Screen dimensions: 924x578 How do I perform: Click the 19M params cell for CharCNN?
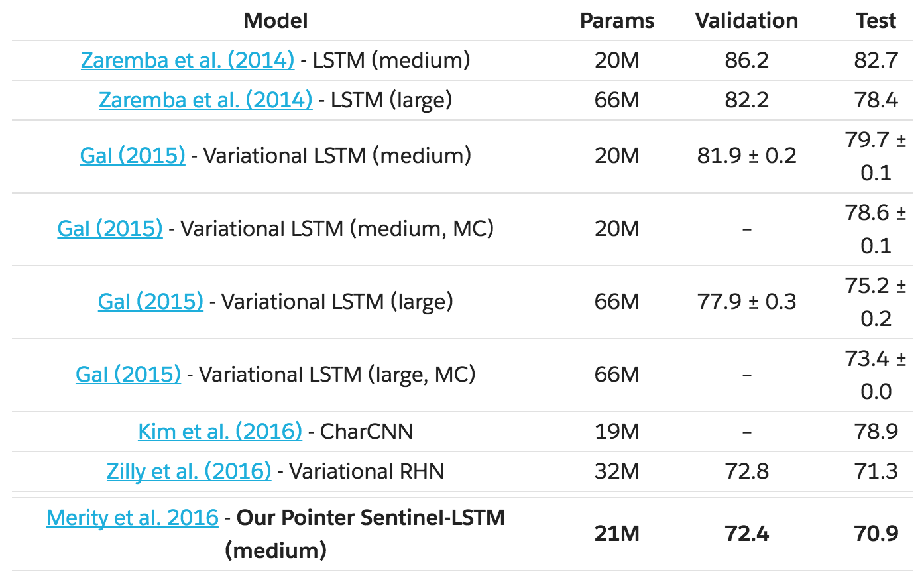pos(616,432)
